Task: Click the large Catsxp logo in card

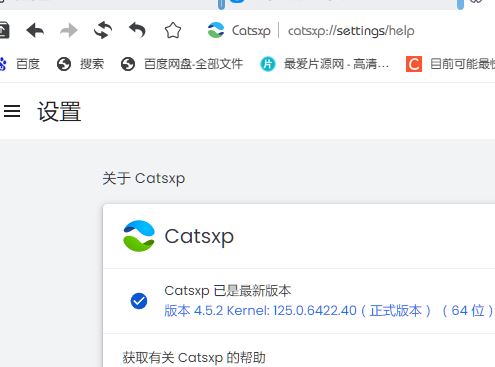Action: [x=139, y=236]
